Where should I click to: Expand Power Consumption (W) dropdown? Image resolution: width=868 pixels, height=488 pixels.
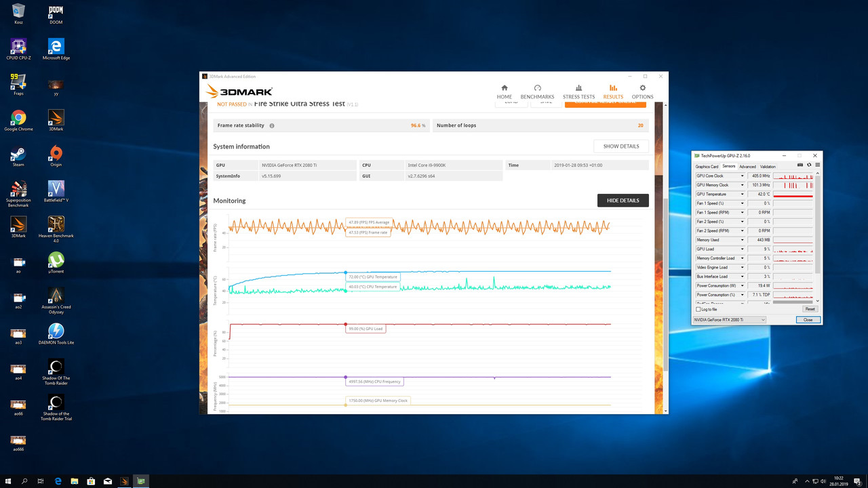click(x=743, y=286)
